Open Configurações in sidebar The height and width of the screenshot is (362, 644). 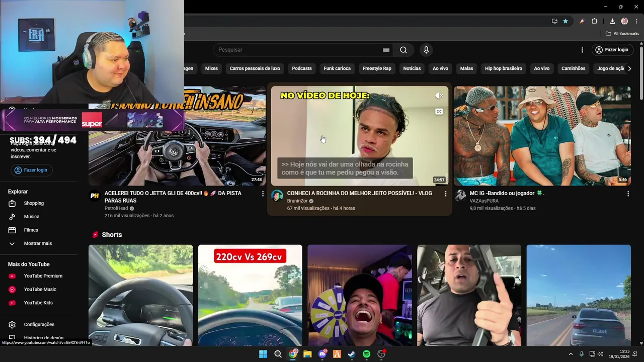(x=39, y=325)
